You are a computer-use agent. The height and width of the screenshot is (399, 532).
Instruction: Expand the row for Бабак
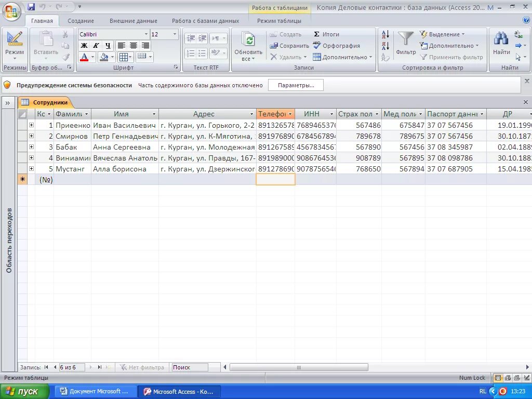(31, 147)
